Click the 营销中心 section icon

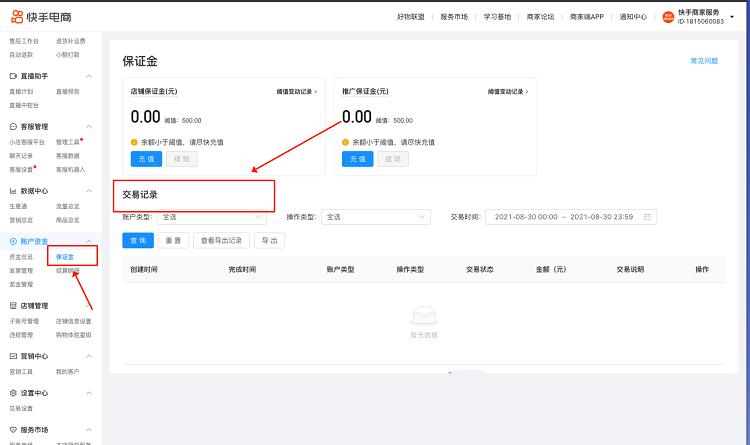[13, 355]
